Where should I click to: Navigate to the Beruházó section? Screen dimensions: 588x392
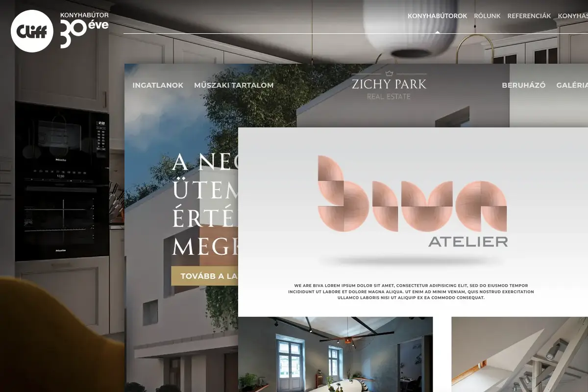[x=523, y=85]
